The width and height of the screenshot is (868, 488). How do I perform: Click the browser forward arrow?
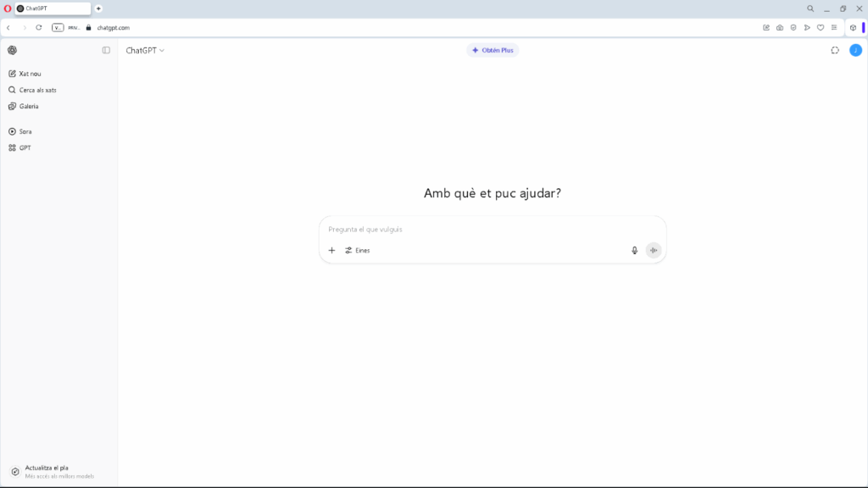tap(24, 28)
